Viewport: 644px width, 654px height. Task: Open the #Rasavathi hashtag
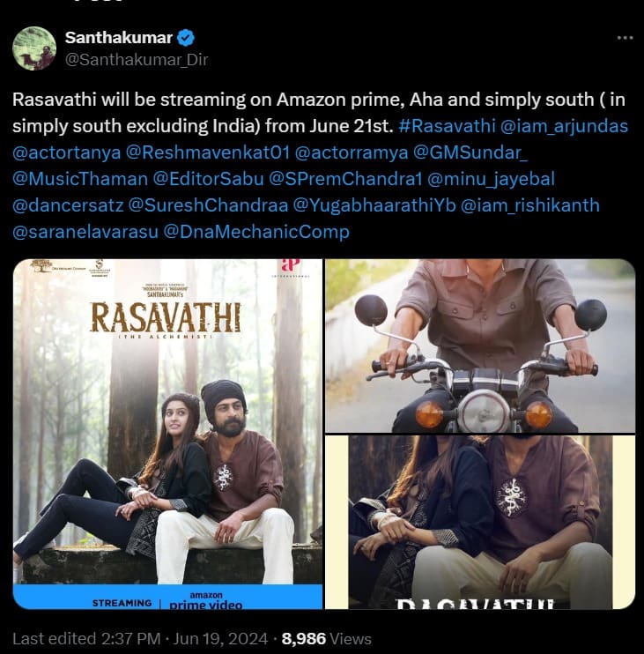(447, 126)
